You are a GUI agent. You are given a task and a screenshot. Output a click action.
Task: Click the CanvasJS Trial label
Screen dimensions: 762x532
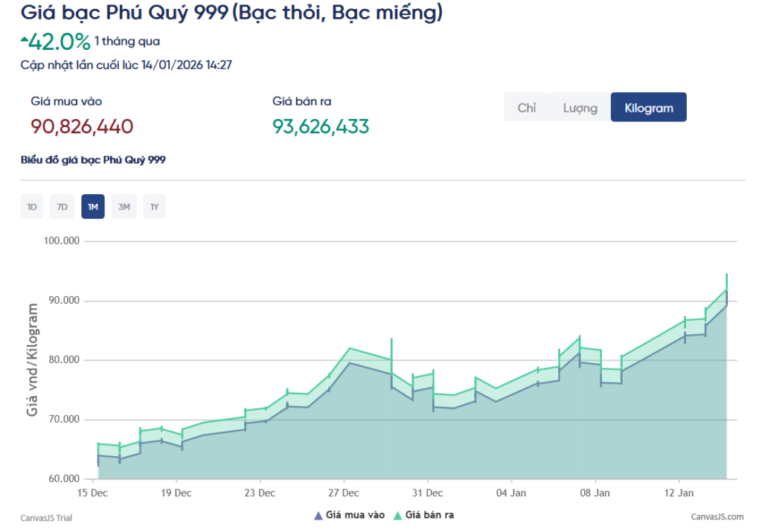pos(47,518)
